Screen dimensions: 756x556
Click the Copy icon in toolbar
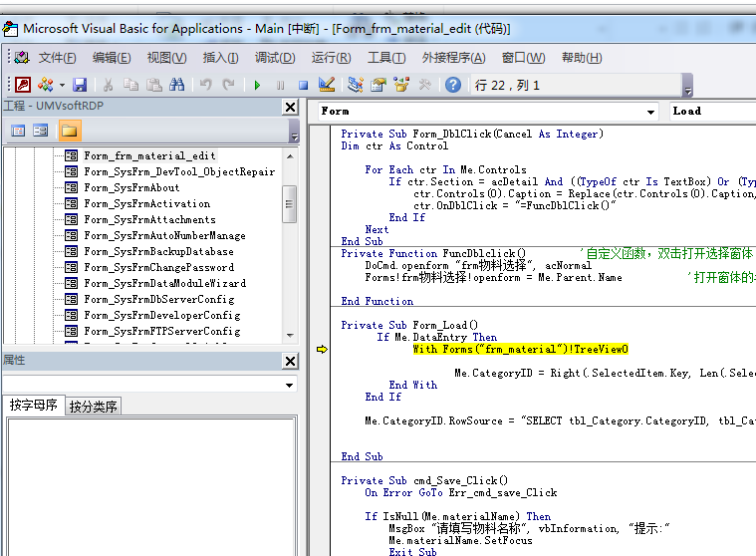[130, 85]
